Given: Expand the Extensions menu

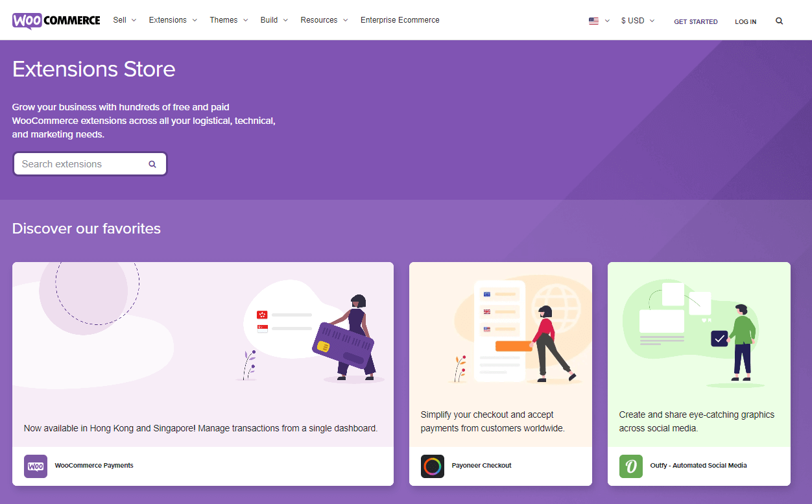Looking at the screenshot, I should (x=173, y=20).
